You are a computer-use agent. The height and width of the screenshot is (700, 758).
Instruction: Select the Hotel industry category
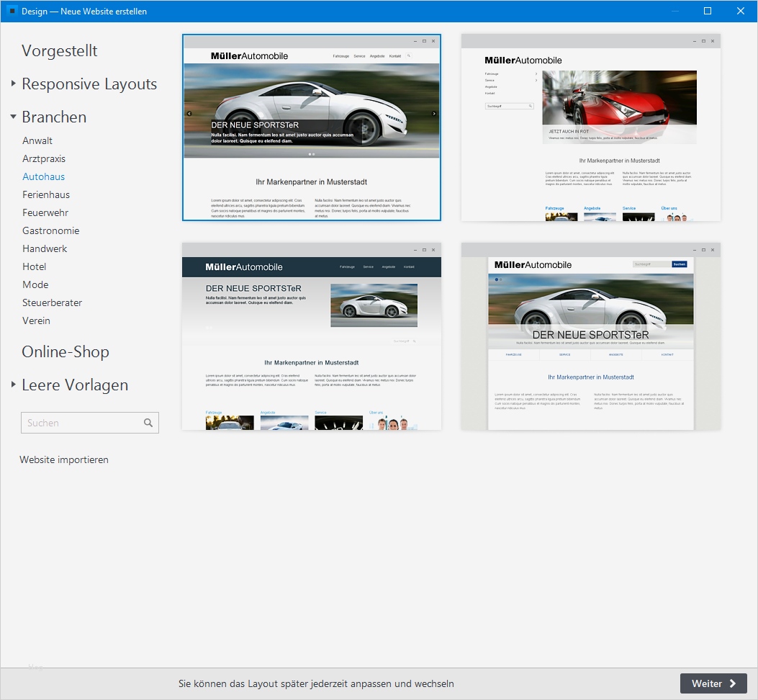click(x=34, y=266)
